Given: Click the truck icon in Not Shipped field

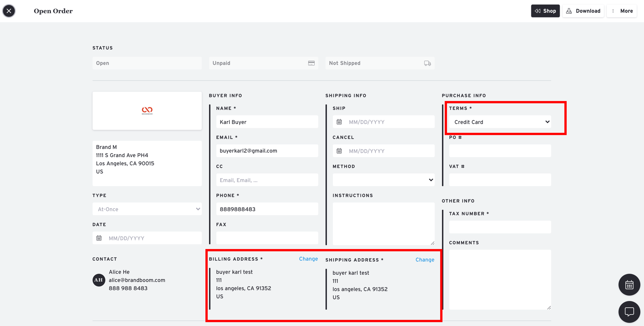Looking at the screenshot, I should 427,63.
